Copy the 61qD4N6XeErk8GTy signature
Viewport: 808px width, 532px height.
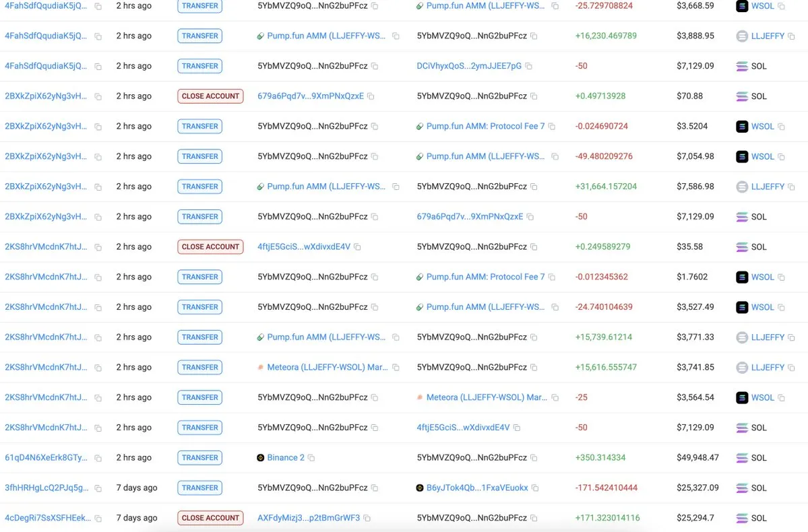(98, 458)
